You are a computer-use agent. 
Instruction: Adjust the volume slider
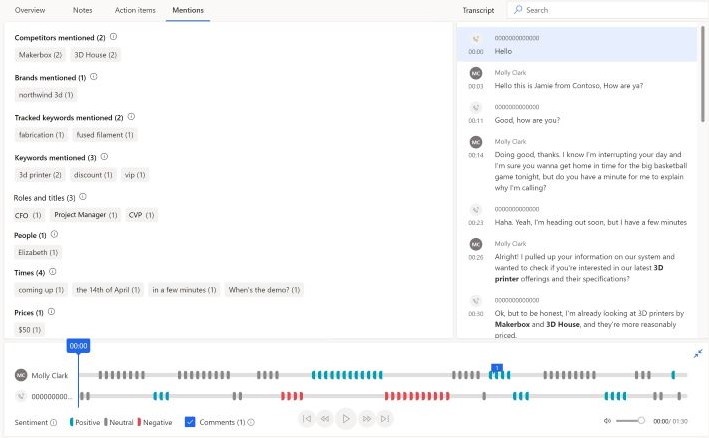pos(630,421)
